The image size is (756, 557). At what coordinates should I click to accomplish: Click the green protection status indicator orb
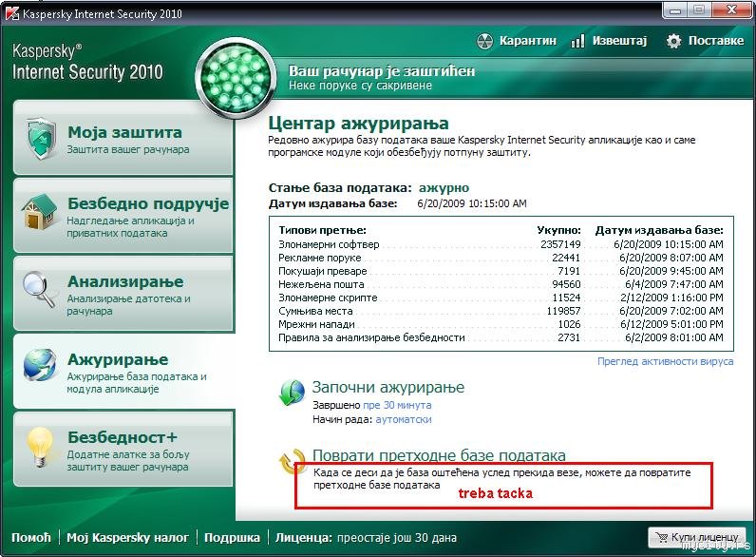pos(236,79)
